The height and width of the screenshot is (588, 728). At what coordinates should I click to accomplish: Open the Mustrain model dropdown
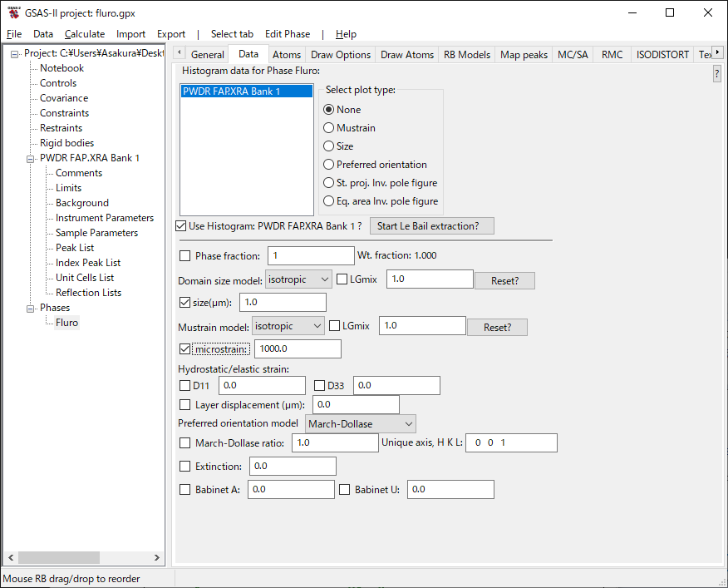288,327
